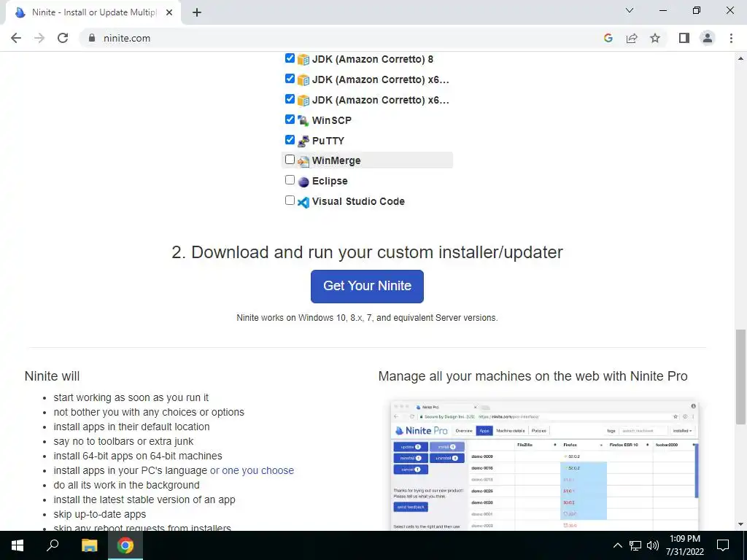The image size is (747, 560).
Task: Click the Ninite Pro screenshot image
Action: pos(544,465)
